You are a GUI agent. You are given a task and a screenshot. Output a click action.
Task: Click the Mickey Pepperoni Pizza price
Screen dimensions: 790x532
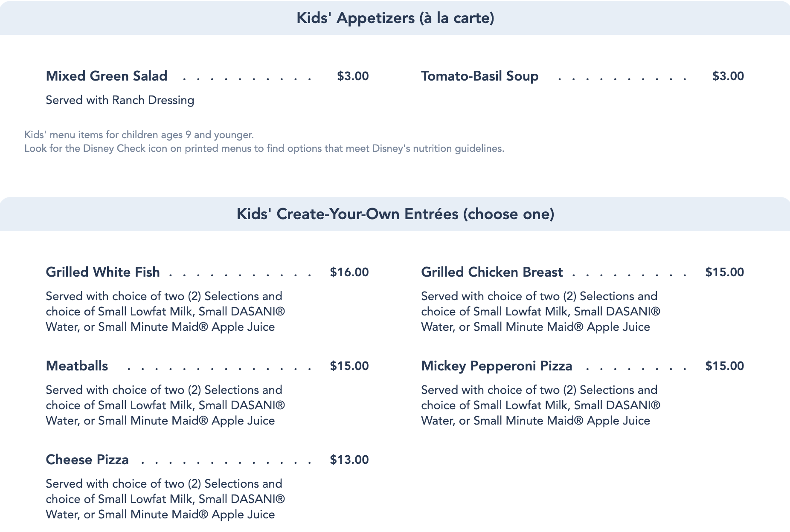(724, 366)
